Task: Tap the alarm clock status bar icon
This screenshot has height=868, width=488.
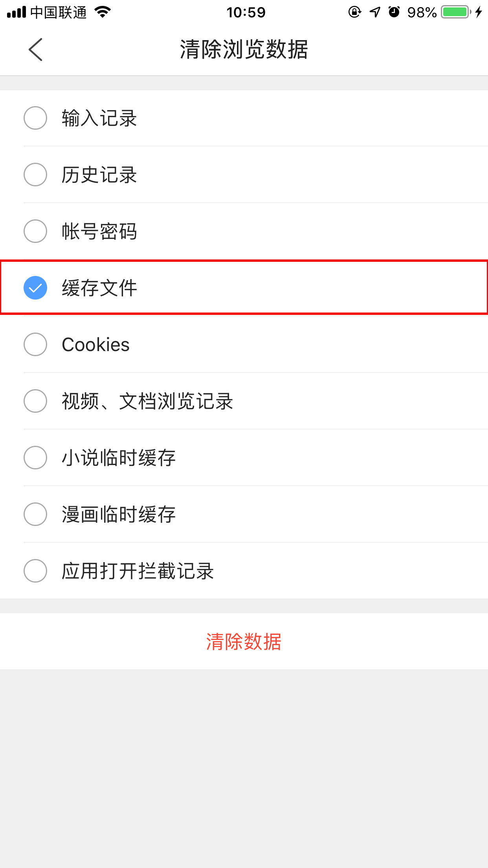Action: 395,12
